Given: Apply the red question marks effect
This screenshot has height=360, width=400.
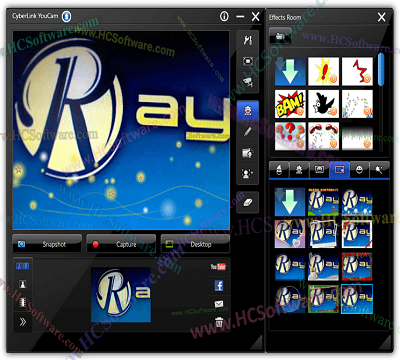Looking at the screenshot, I should (x=290, y=136).
